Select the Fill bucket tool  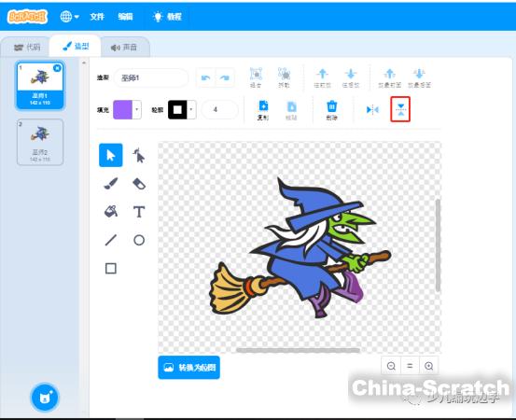tap(111, 212)
